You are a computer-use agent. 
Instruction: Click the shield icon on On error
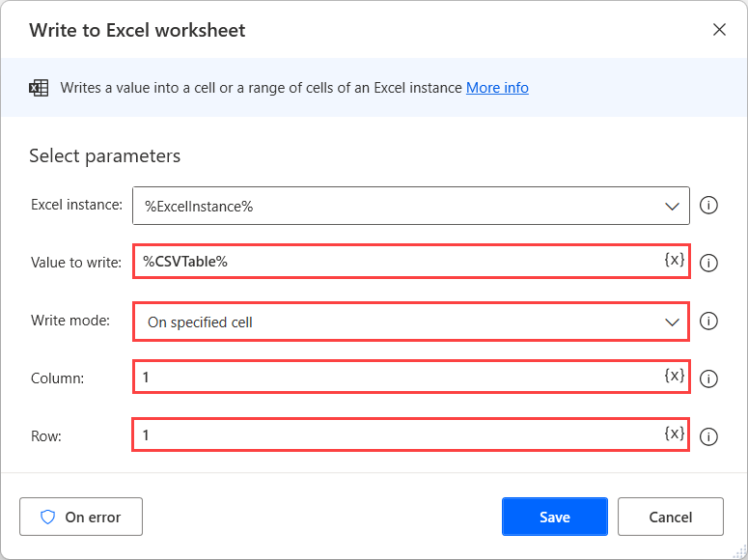click(x=48, y=517)
